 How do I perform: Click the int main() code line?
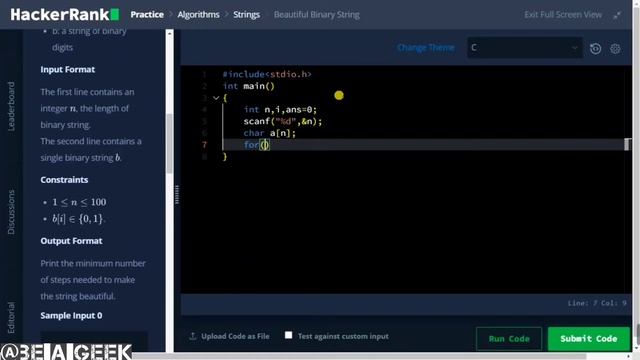click(x=249, y=86)
